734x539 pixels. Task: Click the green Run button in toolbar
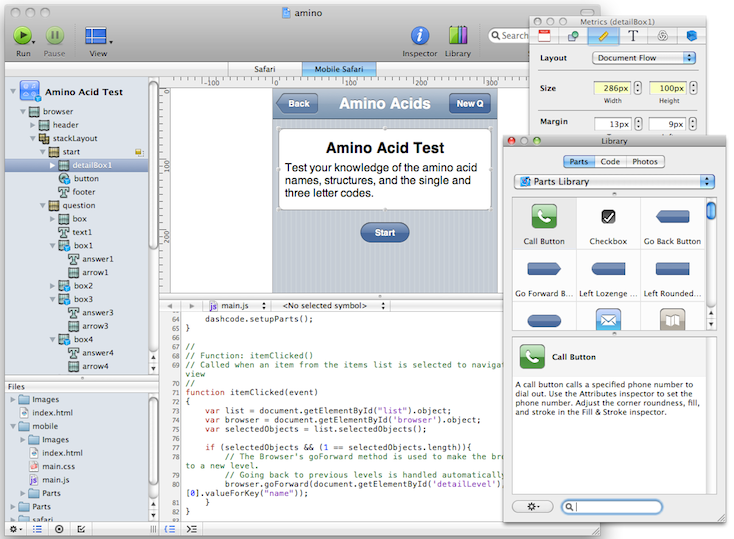point(22,36)
